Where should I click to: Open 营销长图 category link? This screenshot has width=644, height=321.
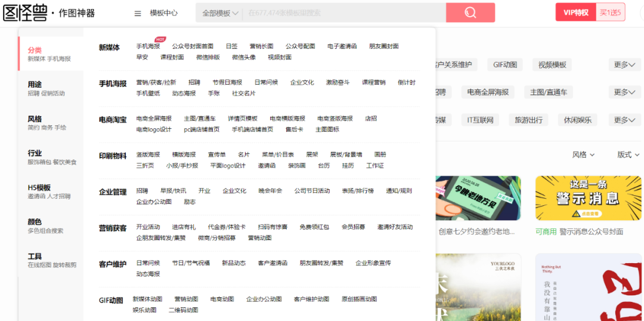261,46
